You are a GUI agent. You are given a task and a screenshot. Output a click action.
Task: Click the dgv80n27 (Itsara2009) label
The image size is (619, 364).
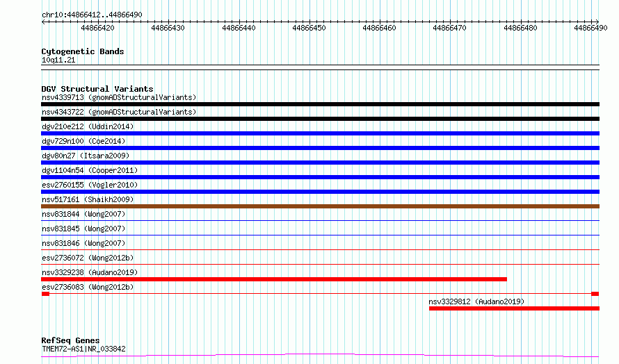[86, 156]
